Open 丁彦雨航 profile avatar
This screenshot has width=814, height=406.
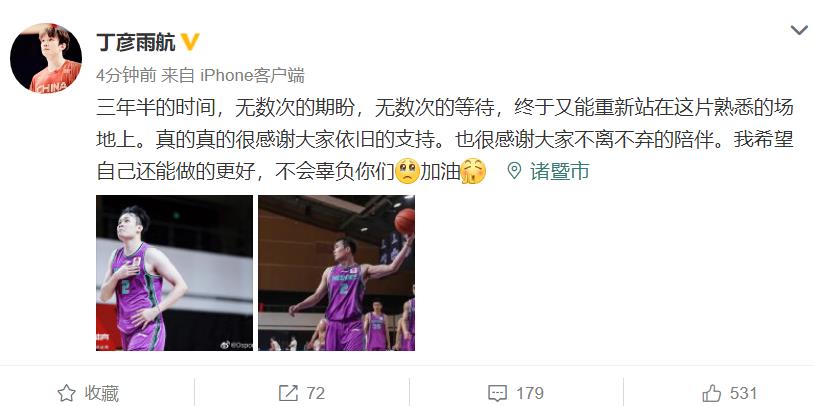[46, 58]
